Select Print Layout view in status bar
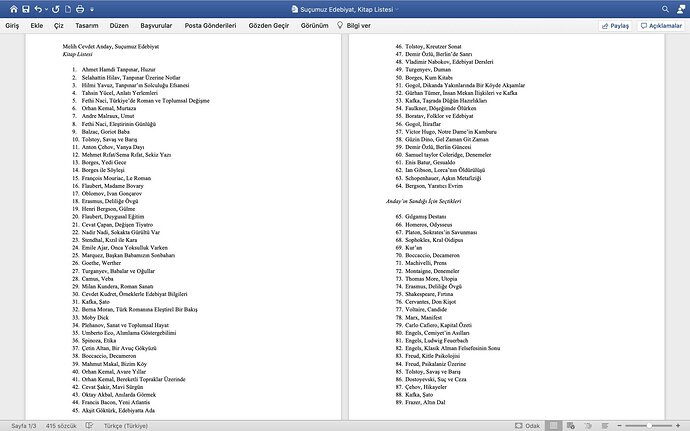Viewport: 690px width, 431px height. pyautogui.click(x=554, y=426)
